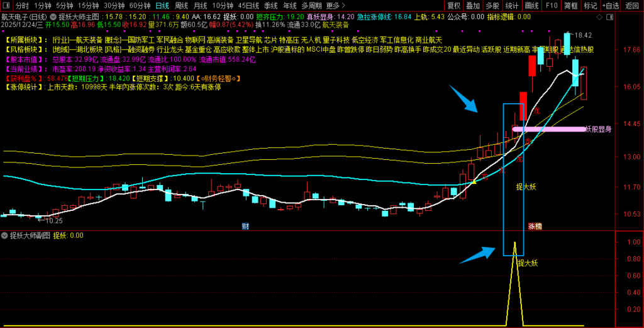Viewport: 644px width, 328px height.
Task: Click the pink 妖股显身 level bar
Action: click(x=548, y=129)
